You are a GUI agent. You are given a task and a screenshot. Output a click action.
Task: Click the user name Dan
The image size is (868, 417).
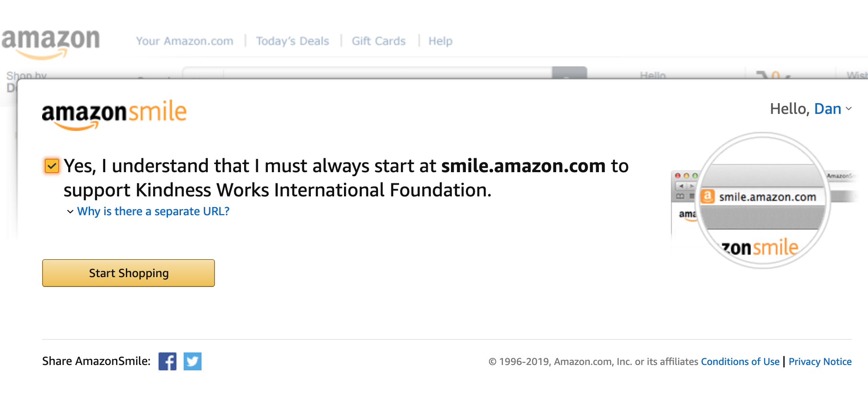pos(828,109)
